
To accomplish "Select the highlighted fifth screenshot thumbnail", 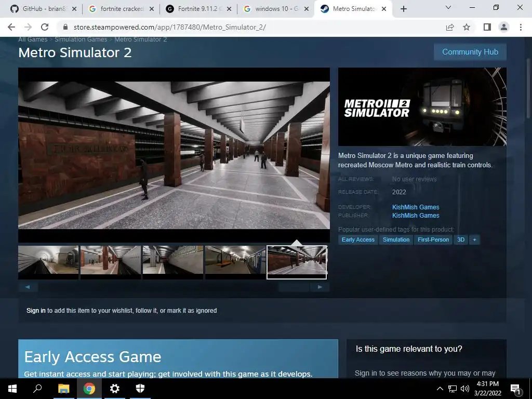I will click(x=297, y=262).
